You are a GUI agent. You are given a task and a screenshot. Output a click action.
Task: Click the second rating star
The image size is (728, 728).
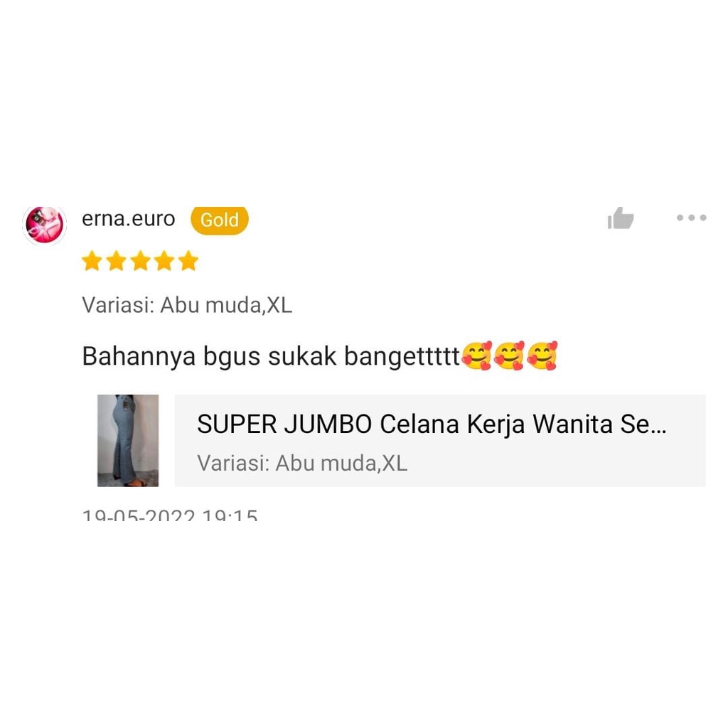(x=116, y=261)
